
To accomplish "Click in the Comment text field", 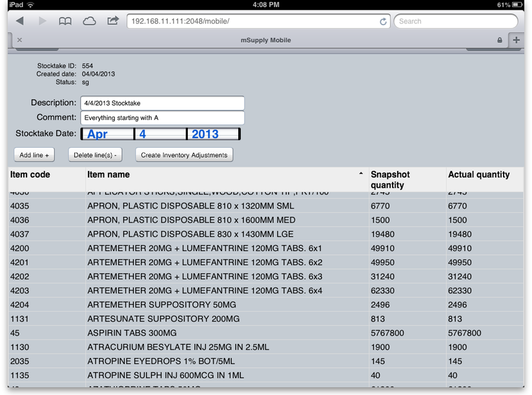I will coord(163,118).
